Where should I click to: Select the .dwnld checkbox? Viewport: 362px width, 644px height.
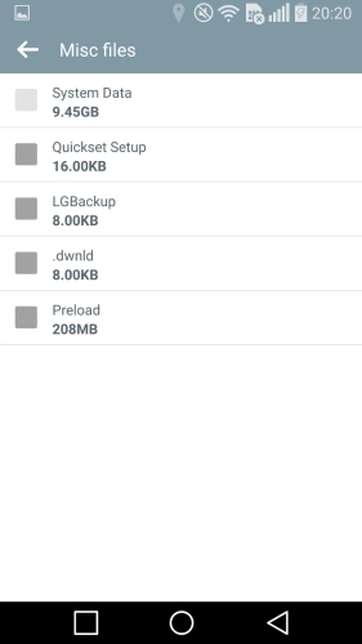point(26,263)
